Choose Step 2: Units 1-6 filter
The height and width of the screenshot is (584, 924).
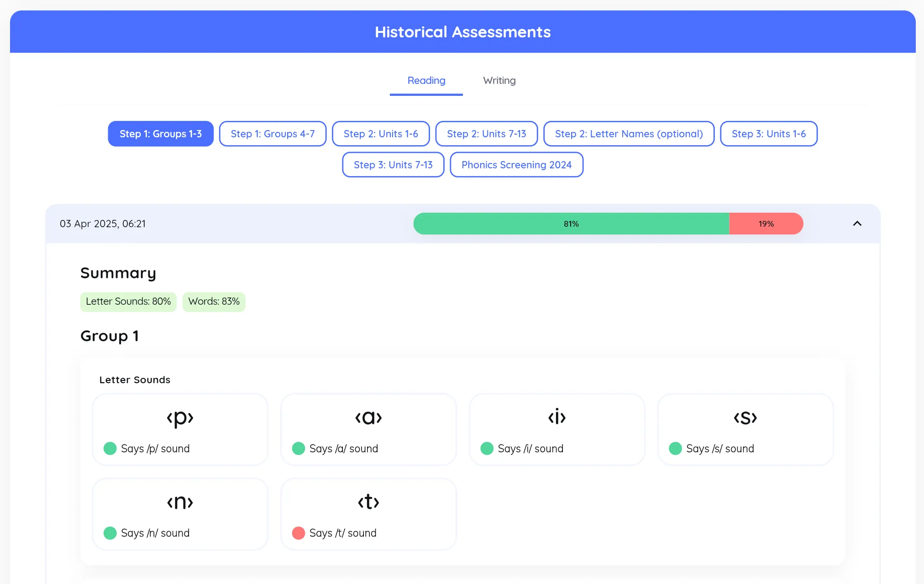(x=380, y=134)
